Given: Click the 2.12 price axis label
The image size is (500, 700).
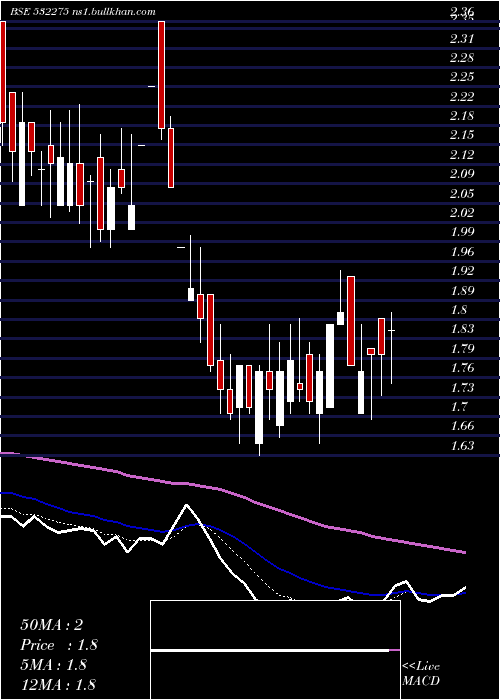Looking at the screenshot, I should pos(462,155).
